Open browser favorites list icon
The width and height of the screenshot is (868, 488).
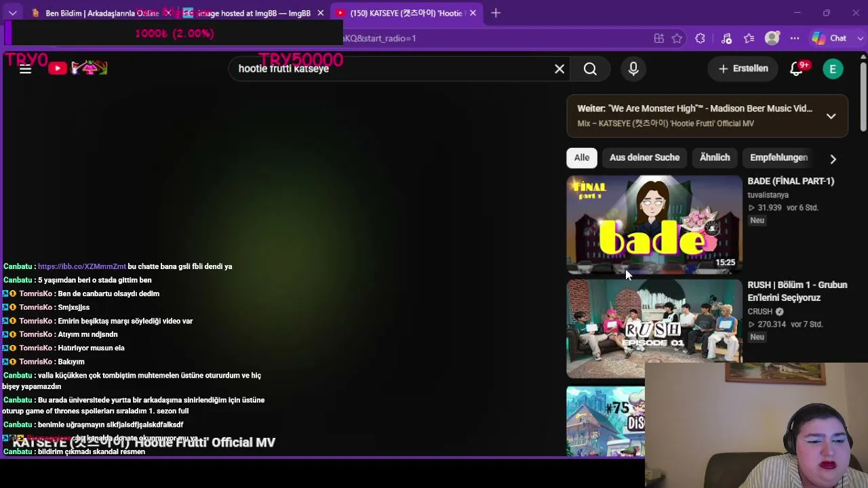coord(749,38)
